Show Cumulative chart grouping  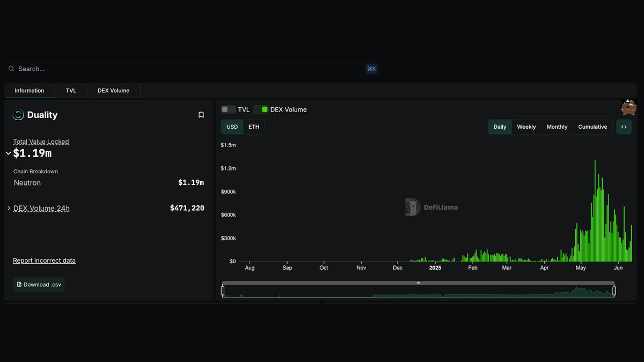click(x=592, y=127)
